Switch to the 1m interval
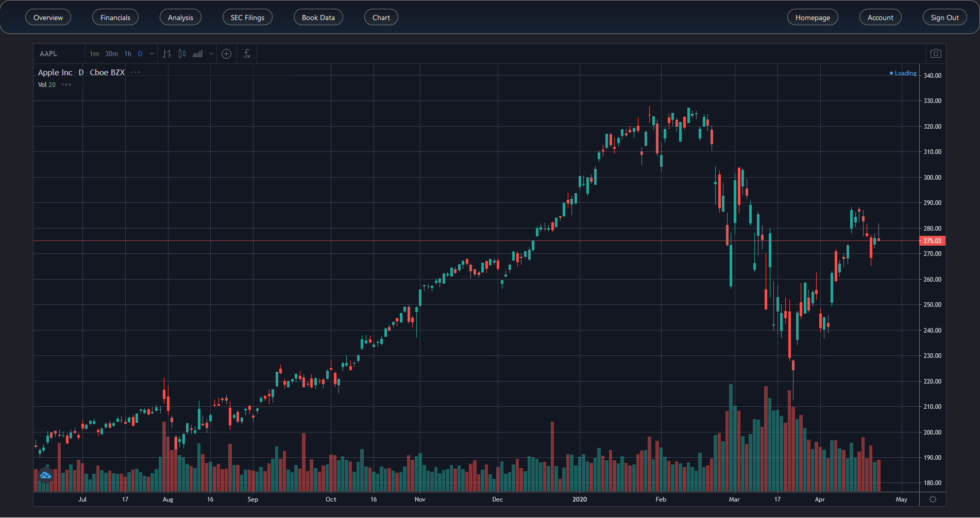 tap(94, 54)
